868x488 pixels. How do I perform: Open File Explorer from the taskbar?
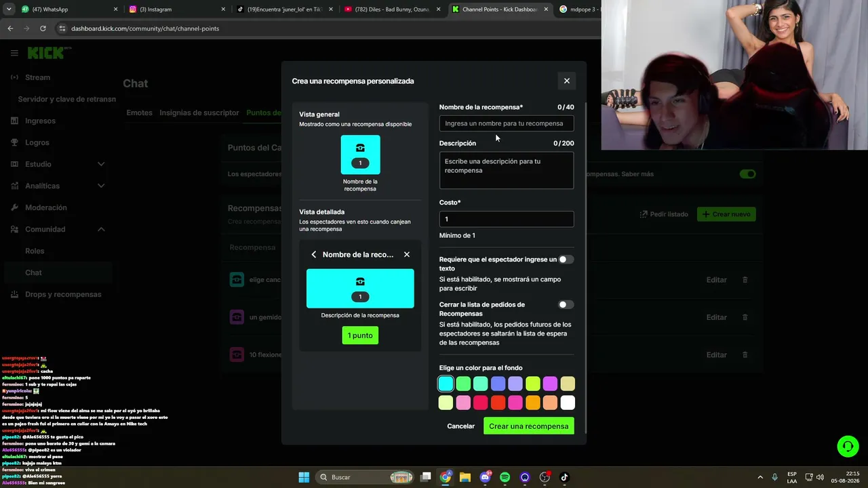coord(465,477)
